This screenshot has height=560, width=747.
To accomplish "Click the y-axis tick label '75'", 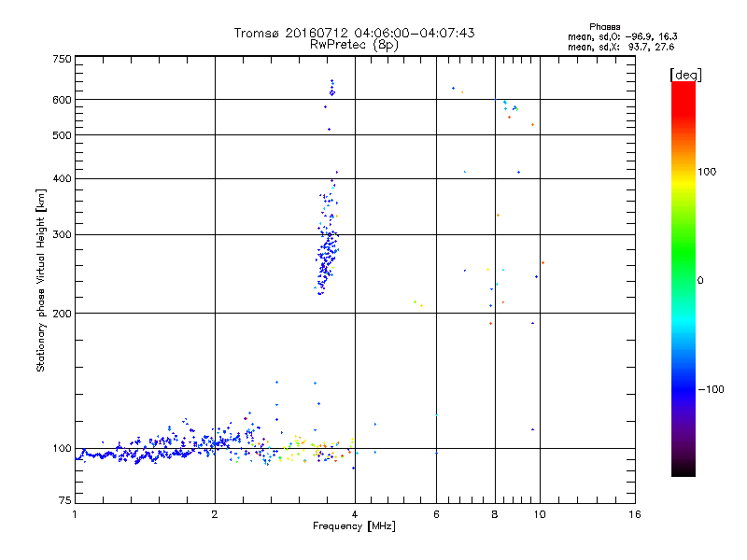I will tap(65, 500).
